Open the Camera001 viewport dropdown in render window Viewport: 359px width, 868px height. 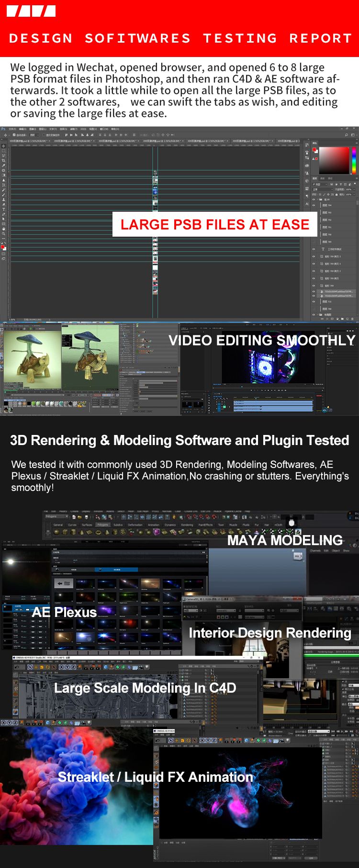click(226, 610)
